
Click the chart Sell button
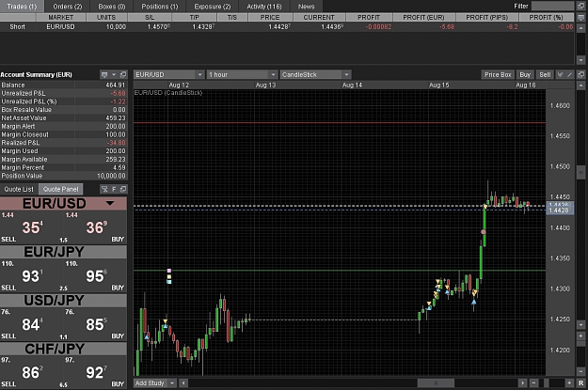545,74
